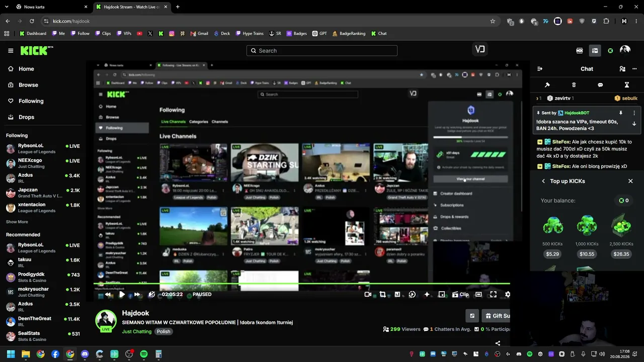This screenshot has width=644, height=362.
Task: Seek on the green stream progress bar
Action: pos(302,285)
